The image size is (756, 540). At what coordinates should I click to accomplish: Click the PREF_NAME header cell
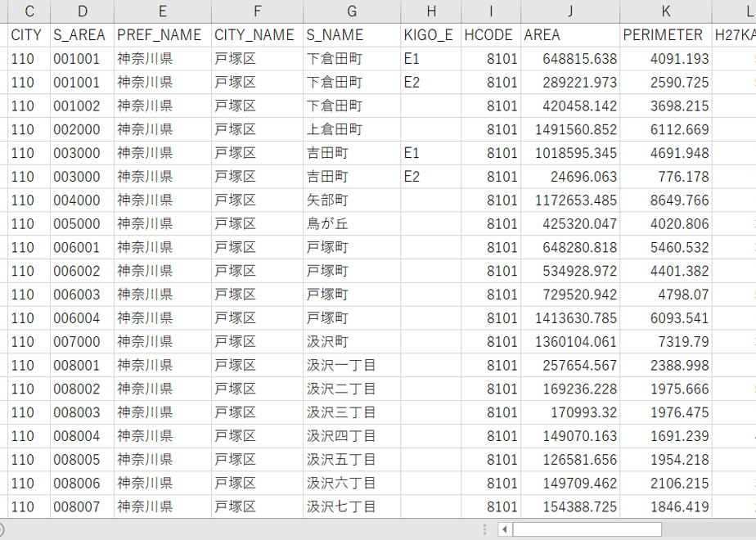pos(163,35)
